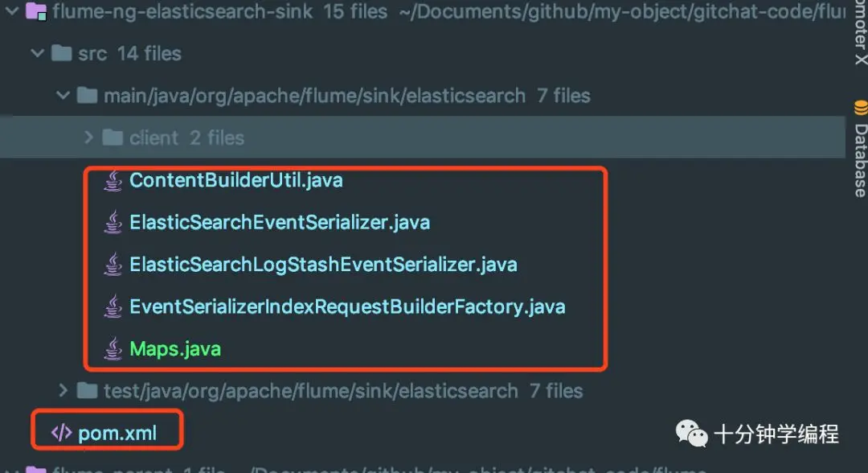Click the Database tool window icon
Viewport: 868px width, 473px height.
[x=860, y=108]
